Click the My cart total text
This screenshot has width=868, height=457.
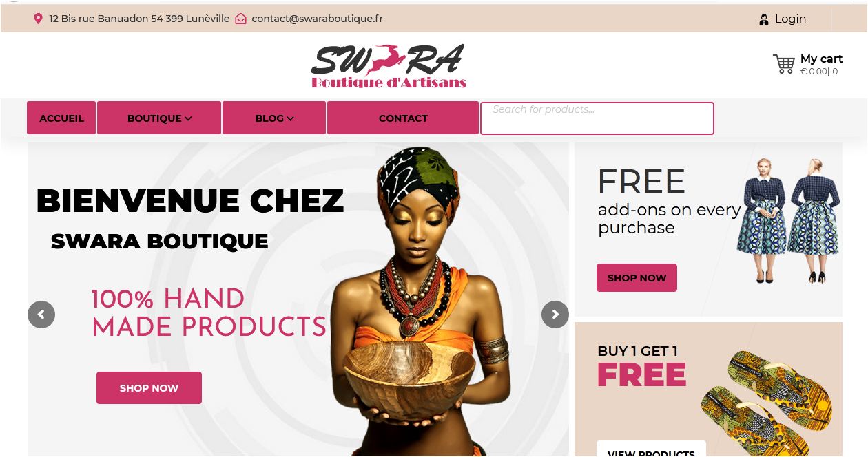tap(819, 71)
